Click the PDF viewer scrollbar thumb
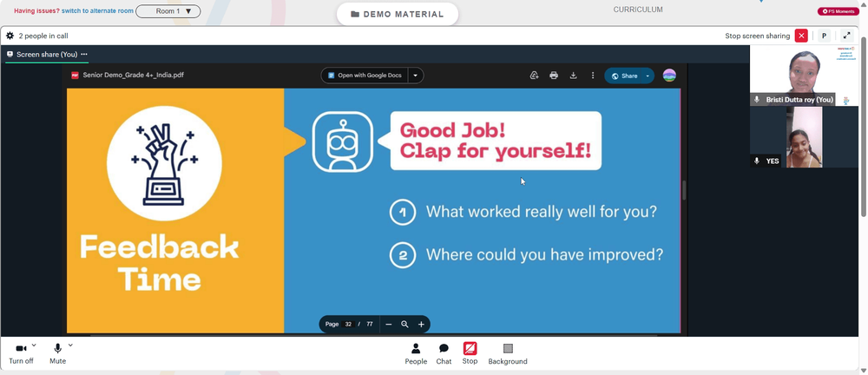 point(684,190)
